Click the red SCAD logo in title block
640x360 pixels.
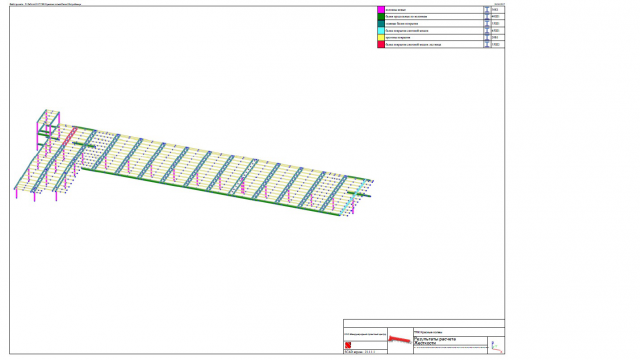click(x=348, y=345)
